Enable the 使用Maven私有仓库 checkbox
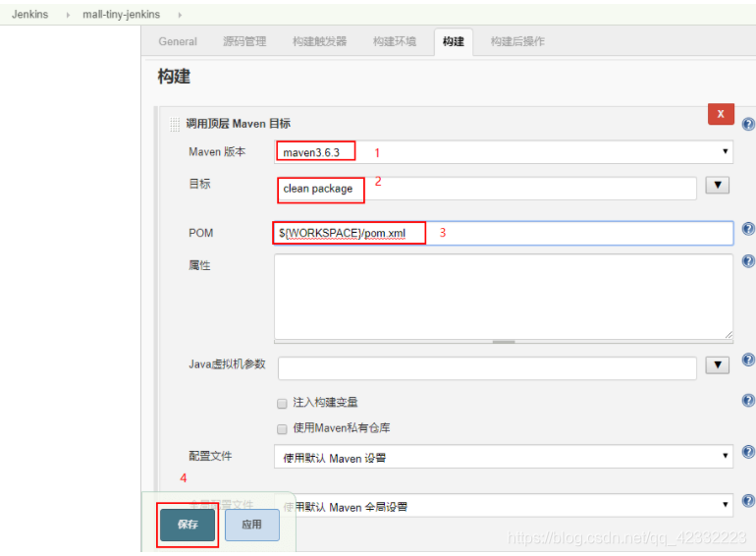756x556 pixels. click(282, 428)
